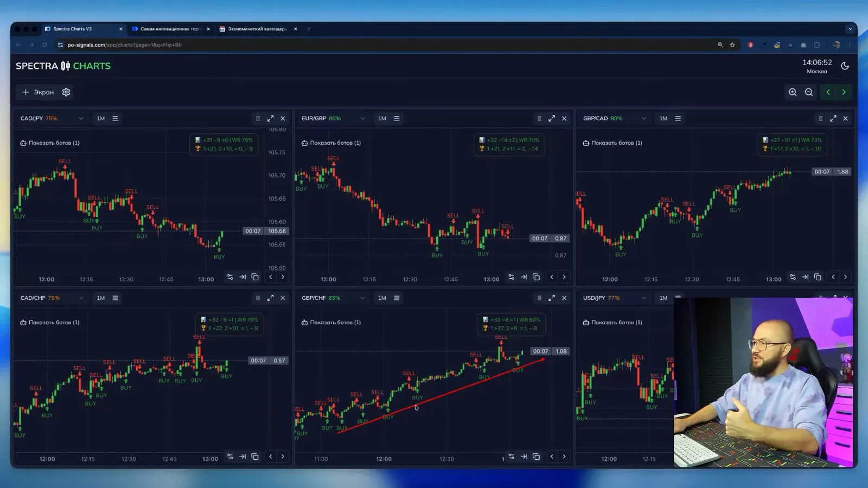The height and width of the screenshot is (488, 868).
Task: Copy GBP/CHF chart layout icon
Action: point(536,457)
